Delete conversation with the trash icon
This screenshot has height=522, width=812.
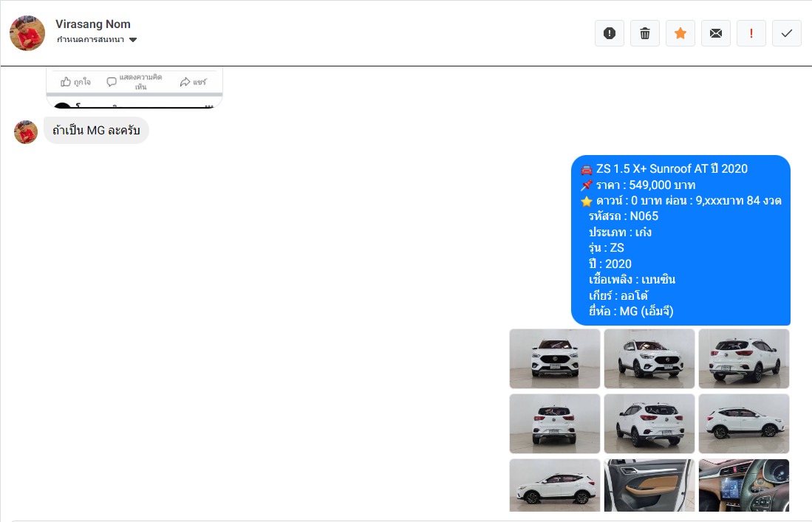(645, 34)
